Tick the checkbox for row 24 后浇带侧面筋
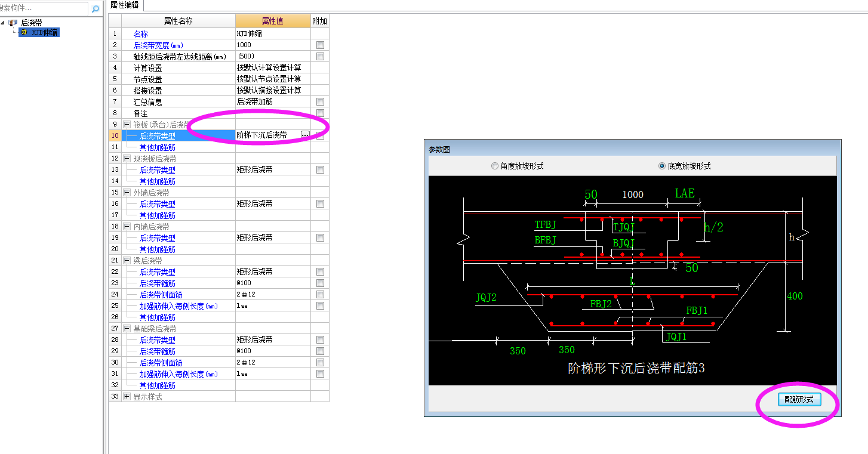The width and height of the screenshot is (868, 454). coord(321,294)
